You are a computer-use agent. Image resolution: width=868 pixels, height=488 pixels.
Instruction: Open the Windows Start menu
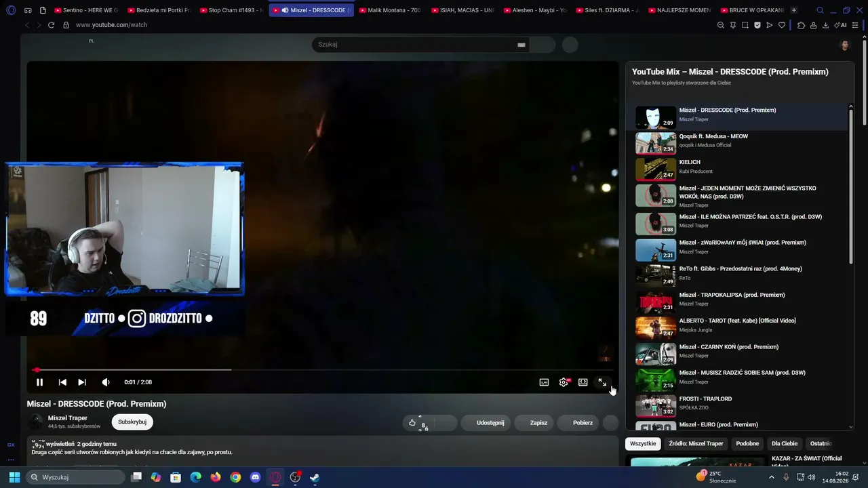14,477
